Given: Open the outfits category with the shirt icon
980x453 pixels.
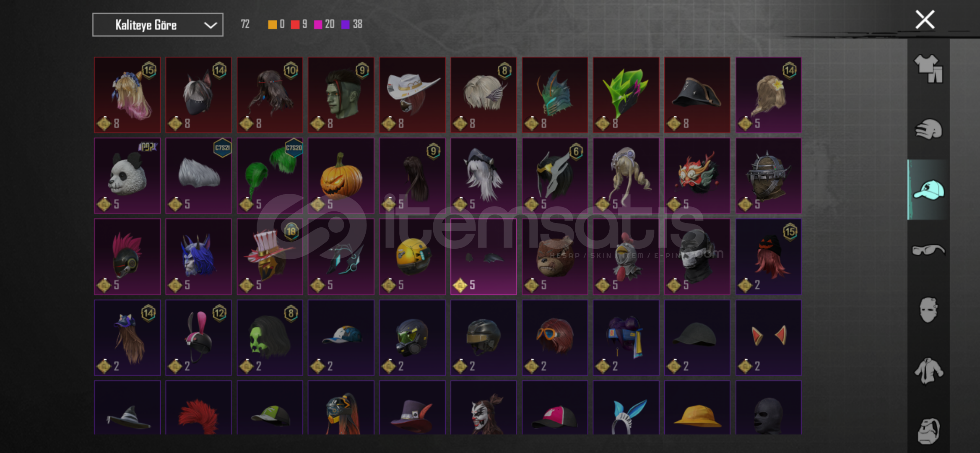Looking at the screenshot, I should 928,69.
